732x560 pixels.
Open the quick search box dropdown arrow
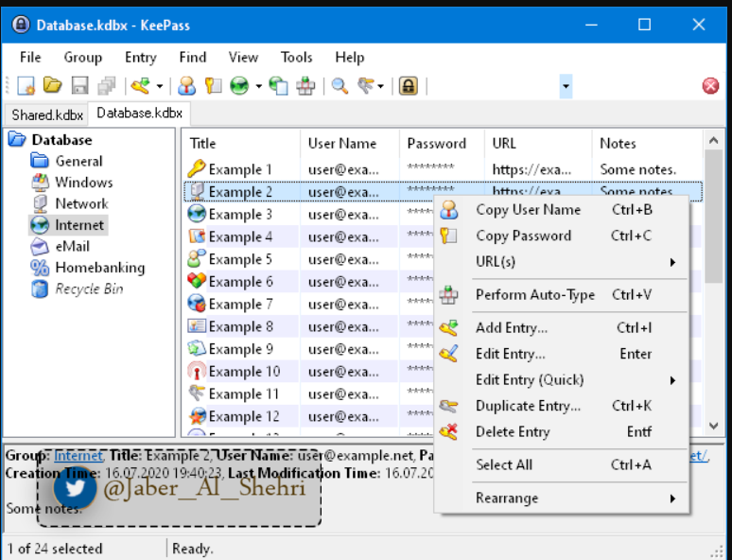pos(566,86)
